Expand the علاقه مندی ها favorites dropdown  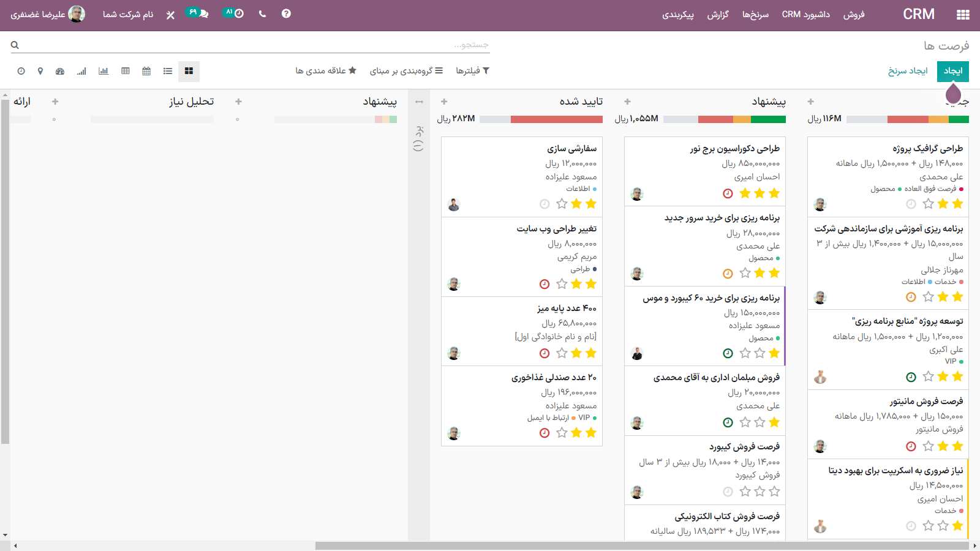(x=326, y=71)
